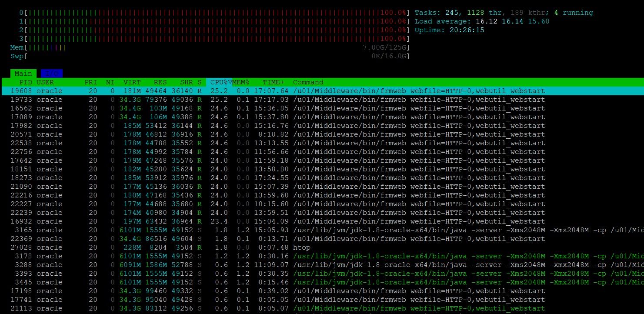Viewport: 644px width, 314px height.
Task: Select process row PID 22756
Action: point(322,152)
